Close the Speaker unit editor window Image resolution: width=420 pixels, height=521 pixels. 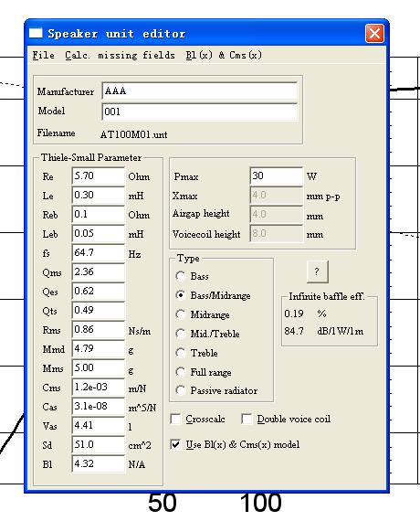[374, 33]
